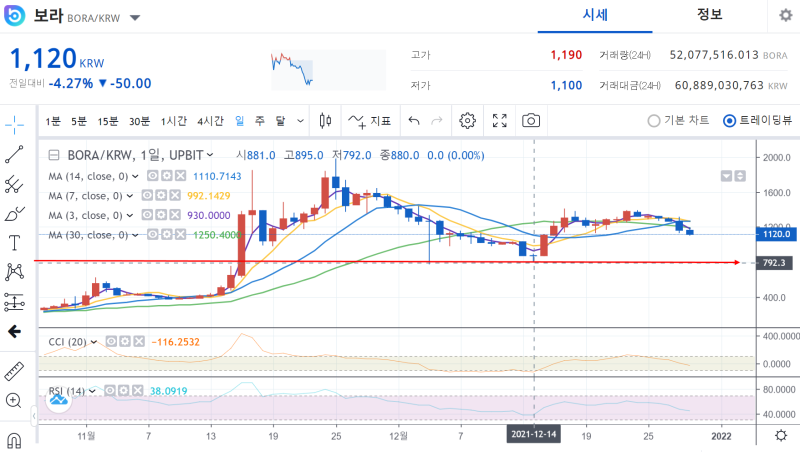Select 1시간 interval
Screen dimensions: 800x452
coord(173,121)
